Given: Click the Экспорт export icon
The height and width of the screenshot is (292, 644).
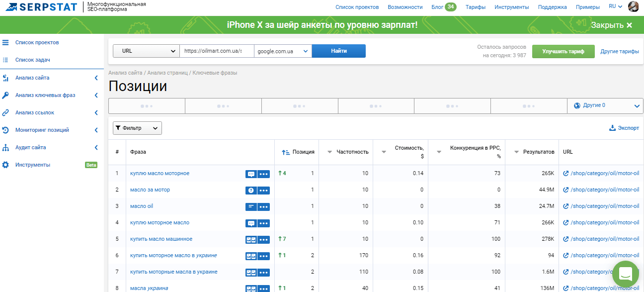Looking at the screenshot, I should pyautogui.click(x=612, y=127).
